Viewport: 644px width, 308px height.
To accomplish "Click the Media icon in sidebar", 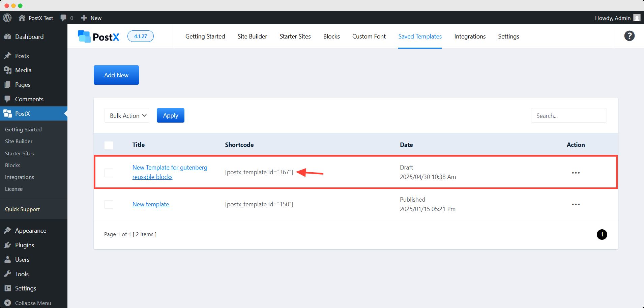I will (8, 70).
